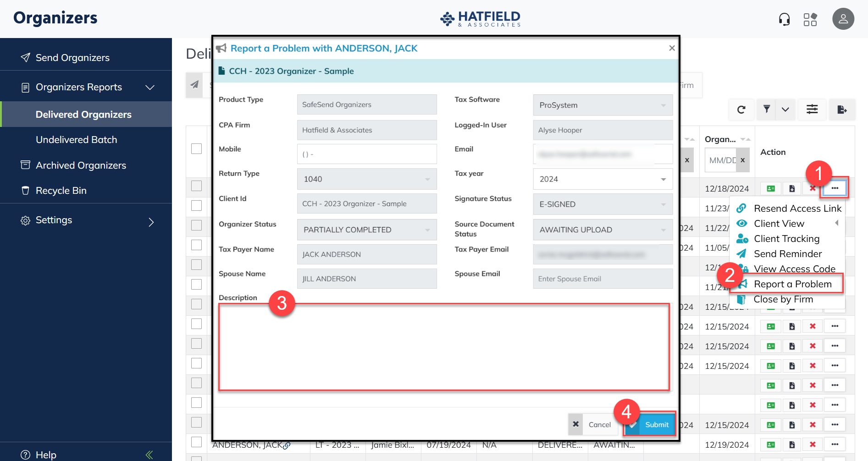
Task: Click the document icon in 12/19/2024 row
Action: 792,445
